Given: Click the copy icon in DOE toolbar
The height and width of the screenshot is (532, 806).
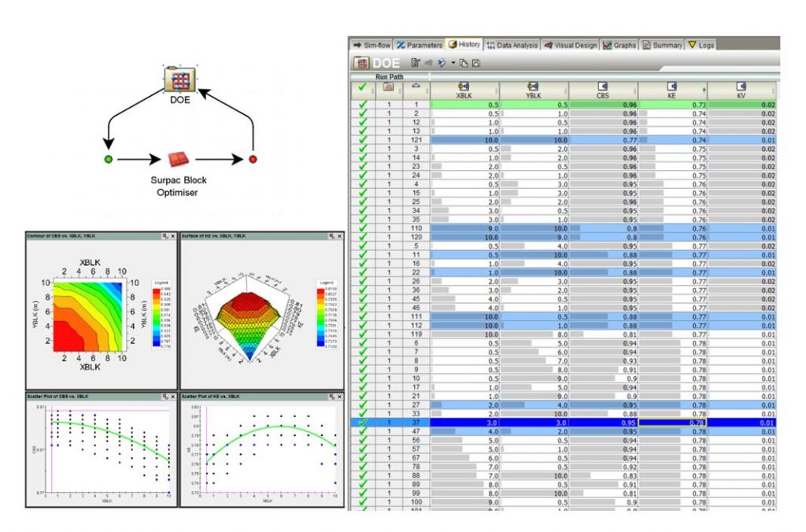Looking at the screenshot, I should click(464, 63).
